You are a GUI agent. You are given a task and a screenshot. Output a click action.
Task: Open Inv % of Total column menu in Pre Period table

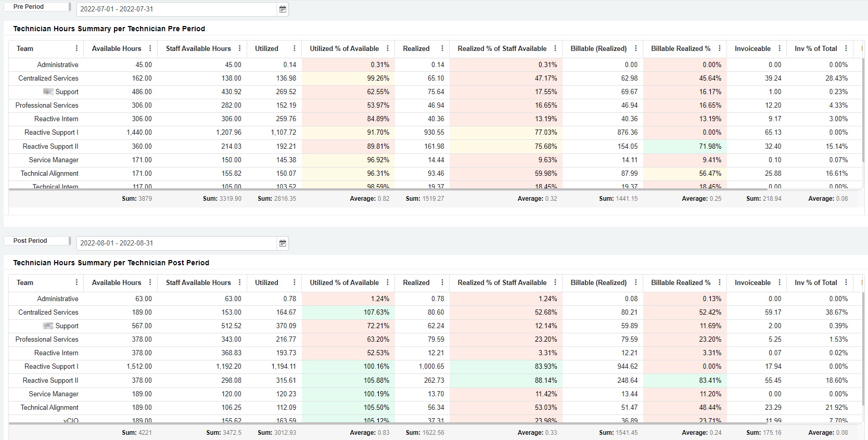point(846,48)
